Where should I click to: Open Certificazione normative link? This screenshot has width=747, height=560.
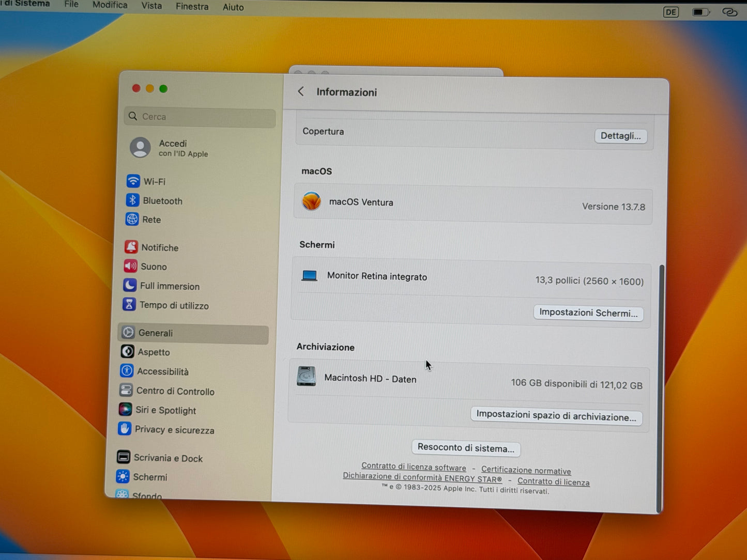pos(526,470)
